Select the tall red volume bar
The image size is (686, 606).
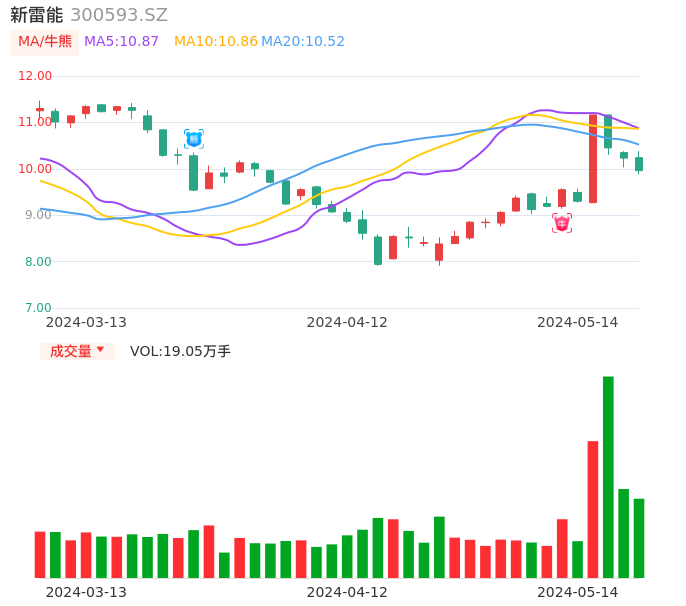click(x=593, y=508)
